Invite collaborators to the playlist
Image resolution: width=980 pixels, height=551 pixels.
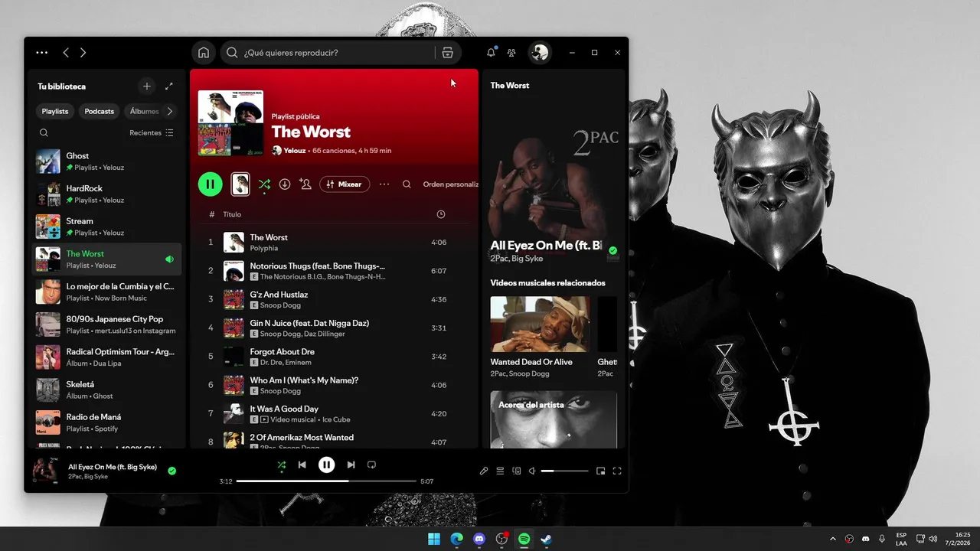point(305,184)
